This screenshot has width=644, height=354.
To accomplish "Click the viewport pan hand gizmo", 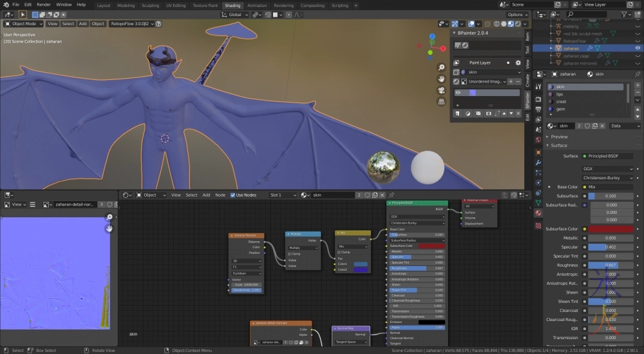I will 441,79.
